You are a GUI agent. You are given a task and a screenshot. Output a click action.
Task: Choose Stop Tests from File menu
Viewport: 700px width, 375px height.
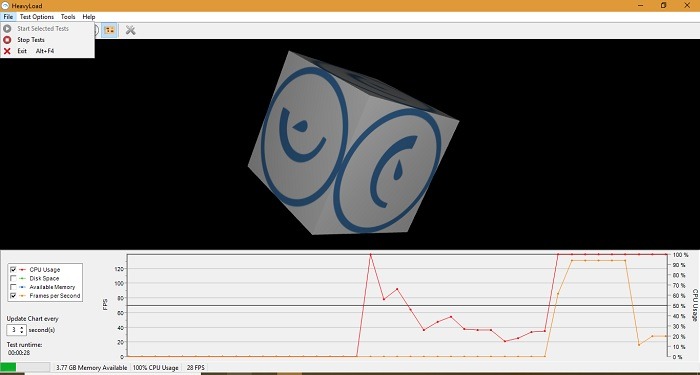pyautogui.click(x=47, y=40)
